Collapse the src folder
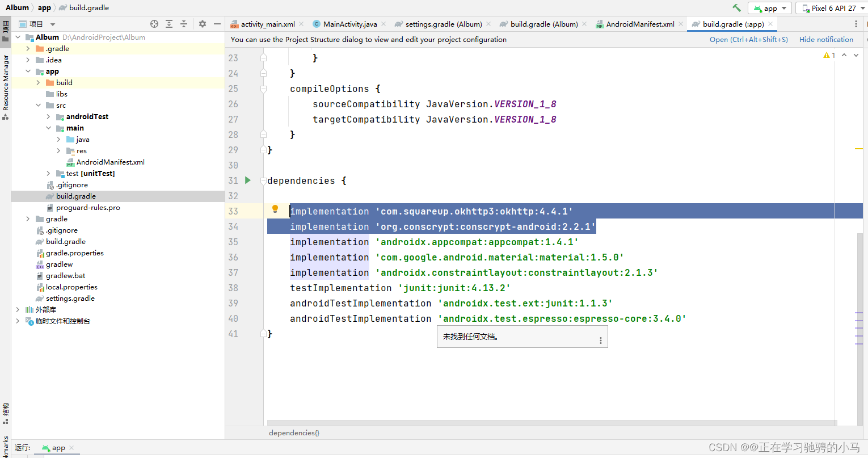868x458 pixels. (x=38, y=106)
